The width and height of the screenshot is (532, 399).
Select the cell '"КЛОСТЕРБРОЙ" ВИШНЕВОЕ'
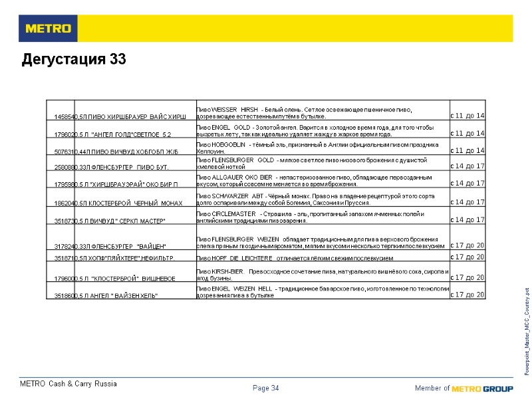[136, 271]
